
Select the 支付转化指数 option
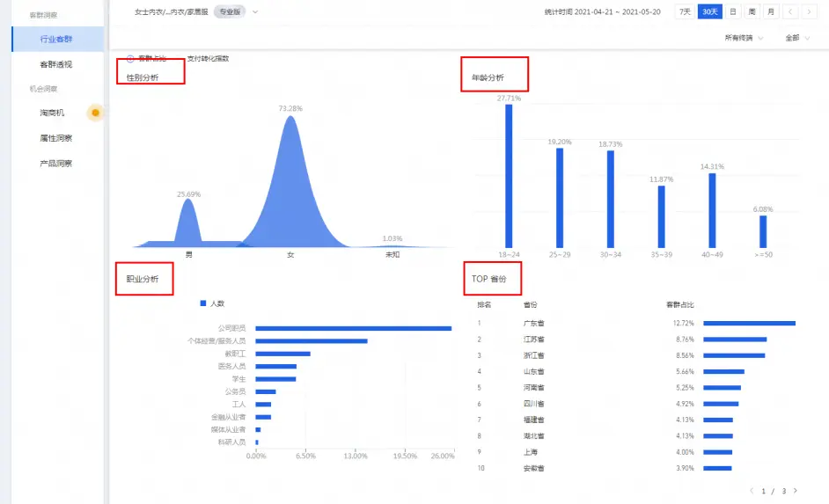click(208, 59)
